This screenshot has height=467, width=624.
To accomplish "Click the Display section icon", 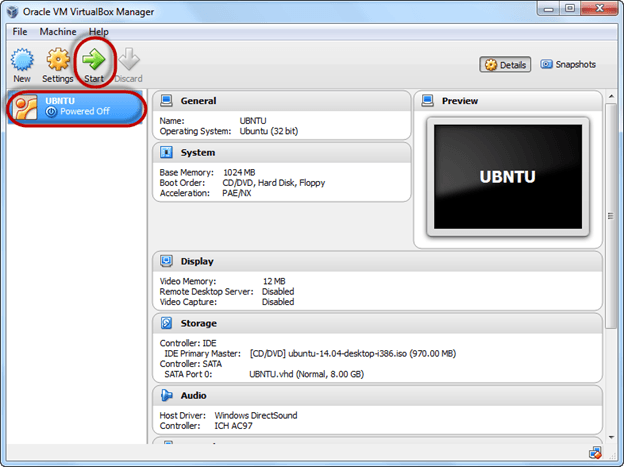I will tap(165, 261).
